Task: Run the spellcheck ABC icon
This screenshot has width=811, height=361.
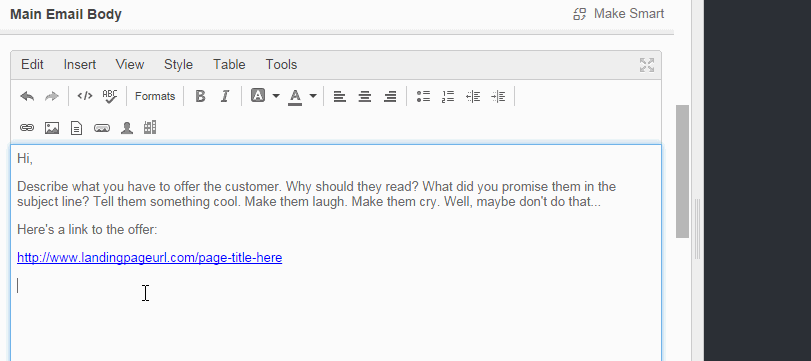Action: pyautogui.click(x=110, y=96)
